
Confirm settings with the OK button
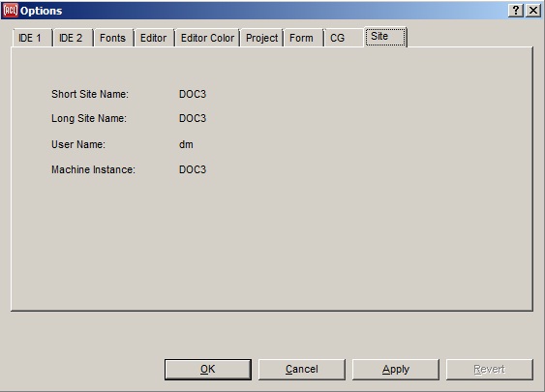tap(208, 370)
